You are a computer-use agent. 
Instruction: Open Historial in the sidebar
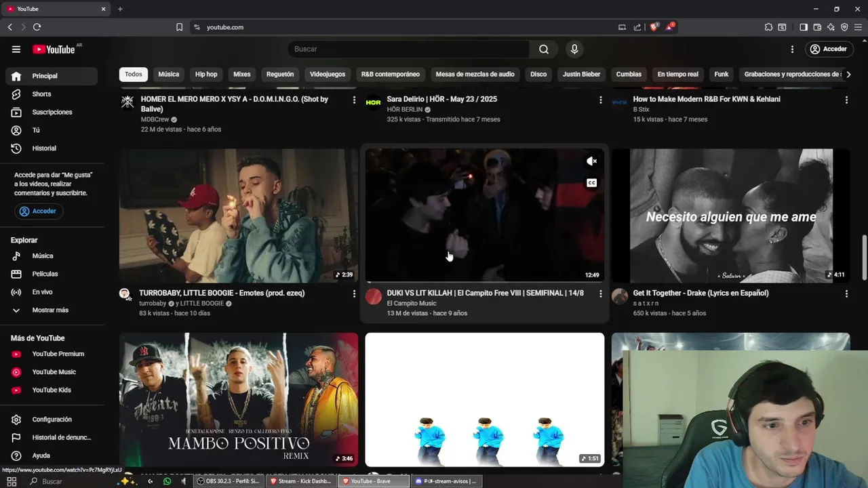(52, 148)
